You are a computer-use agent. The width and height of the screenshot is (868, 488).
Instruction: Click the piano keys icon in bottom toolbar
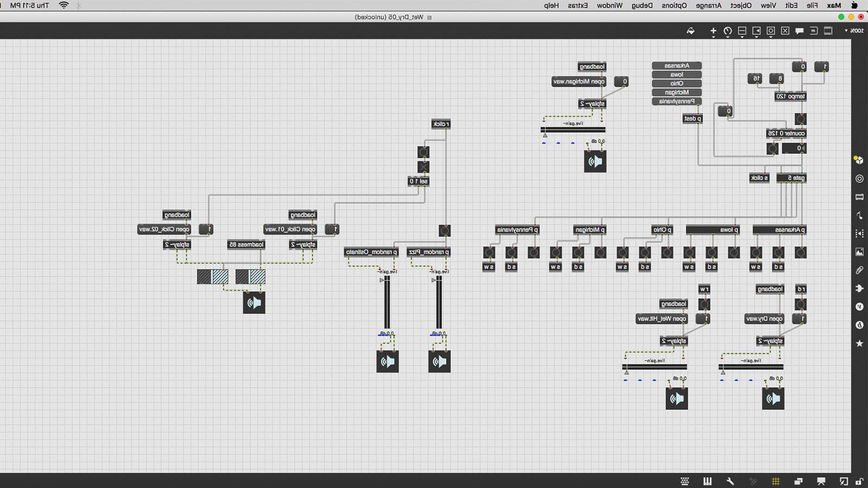point(707,481)
